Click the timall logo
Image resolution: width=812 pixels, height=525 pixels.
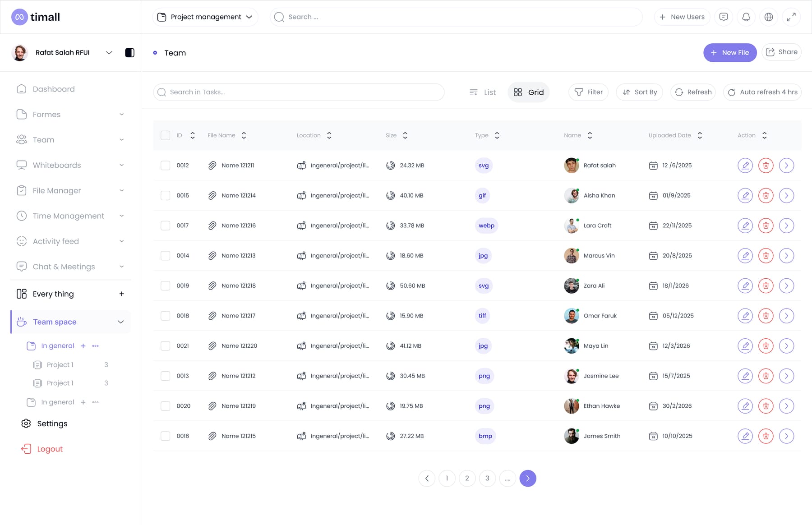pyautogui.click(x=36, y=17)
